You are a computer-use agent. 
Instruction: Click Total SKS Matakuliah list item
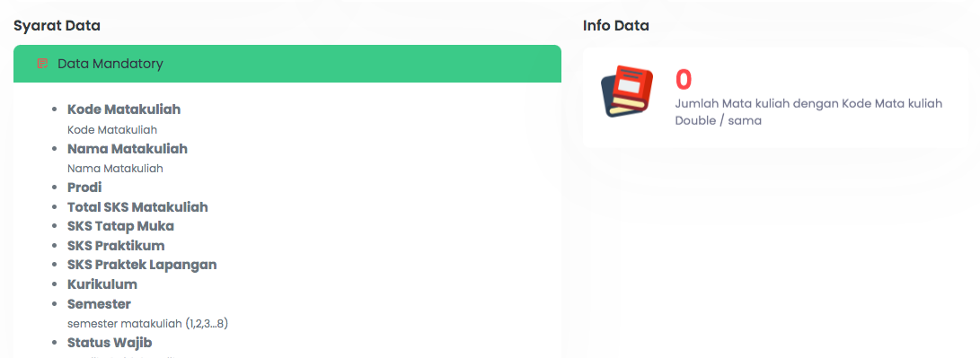(137, 206)
